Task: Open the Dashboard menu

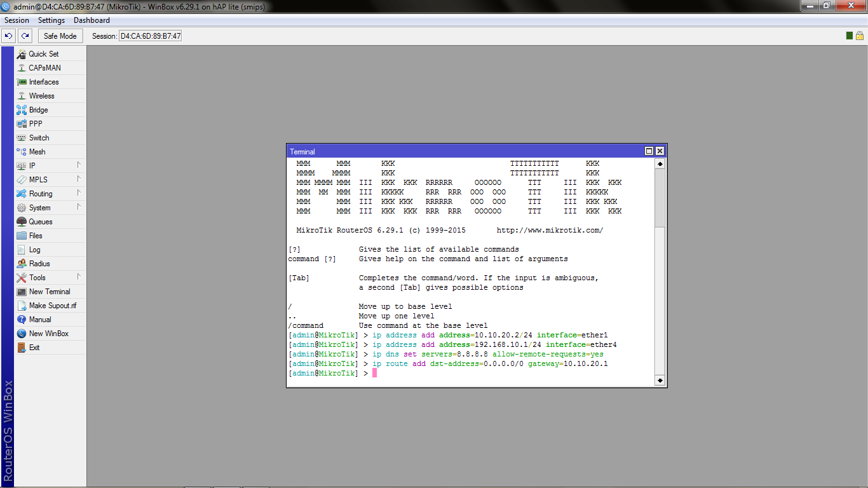Action: point(92,20)
